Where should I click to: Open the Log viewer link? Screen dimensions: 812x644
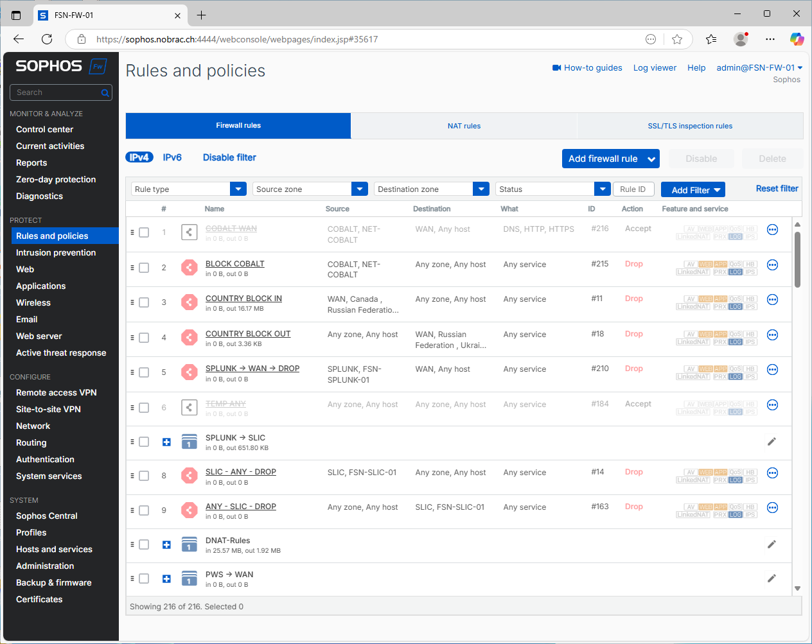click(655, 67)
